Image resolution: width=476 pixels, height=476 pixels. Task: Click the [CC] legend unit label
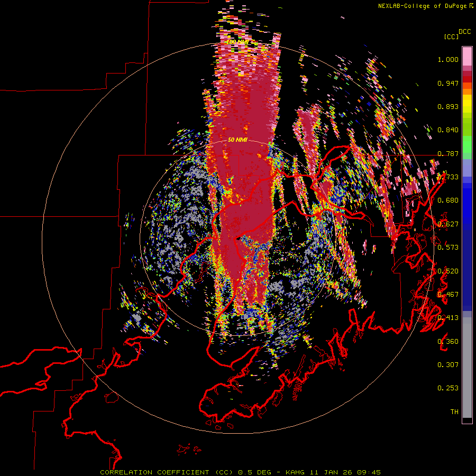click(x=451, y=36)
